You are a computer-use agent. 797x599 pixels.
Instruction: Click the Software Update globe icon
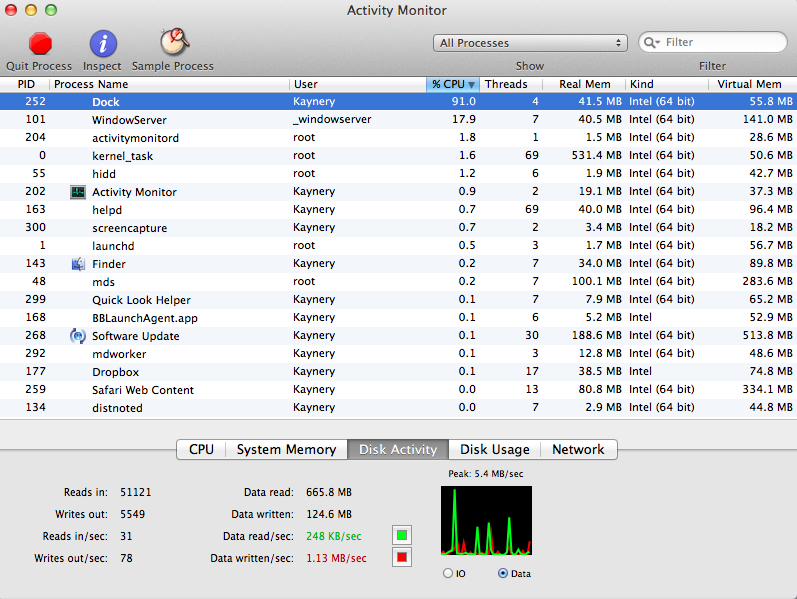(x=78, y=336)
